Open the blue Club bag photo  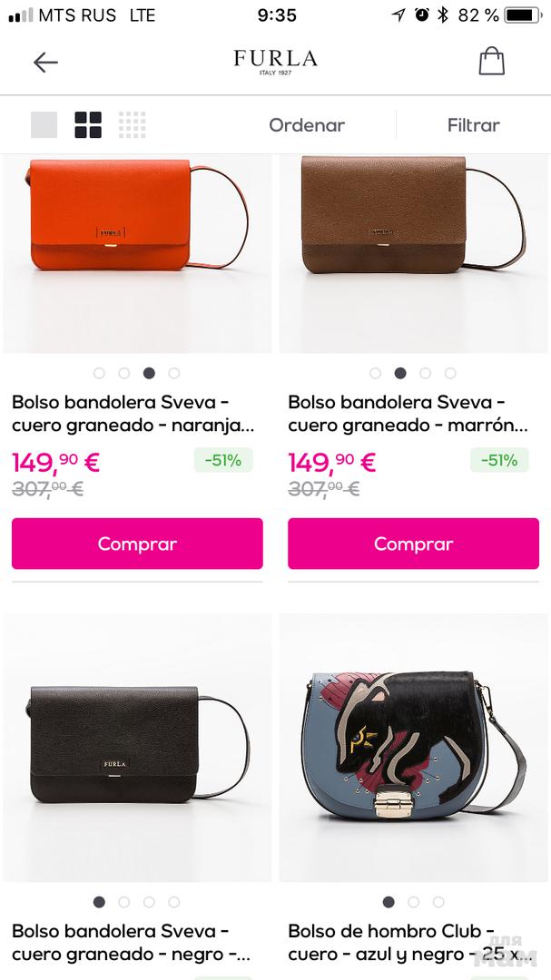[x=413, y=748]
